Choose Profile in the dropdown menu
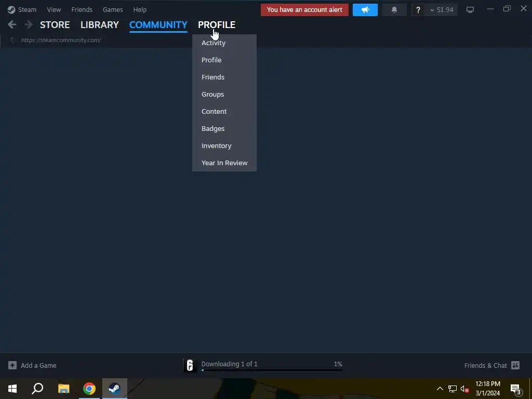Screen dimensions: 532x399 pyautogui.click(x=224, y=60)
